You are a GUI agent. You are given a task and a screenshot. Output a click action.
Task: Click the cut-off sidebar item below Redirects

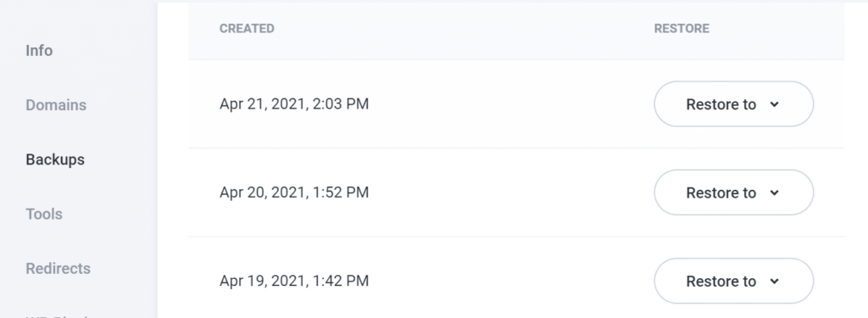click(56, 315)
